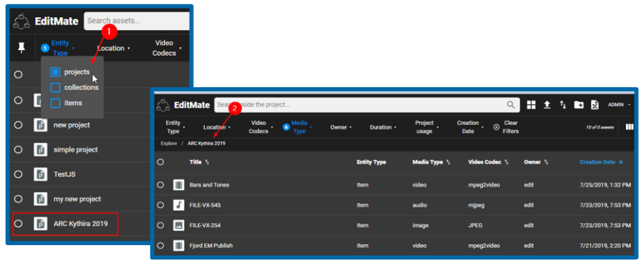Viewport: 644px width, 263px height.
Task: Check the collections checkbox
Action: coord(55,87)
